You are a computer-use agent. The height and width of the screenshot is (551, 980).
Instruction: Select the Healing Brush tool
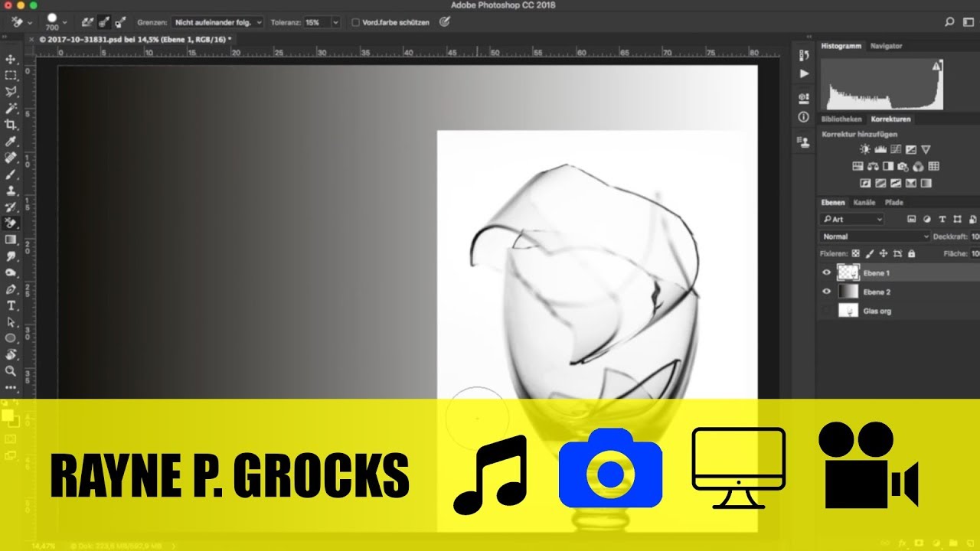point(11,158)
